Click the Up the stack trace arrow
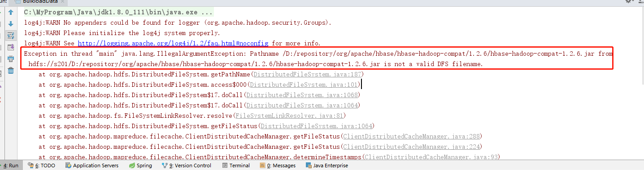This screenshot has height=170, width=644. pos(11,13)
